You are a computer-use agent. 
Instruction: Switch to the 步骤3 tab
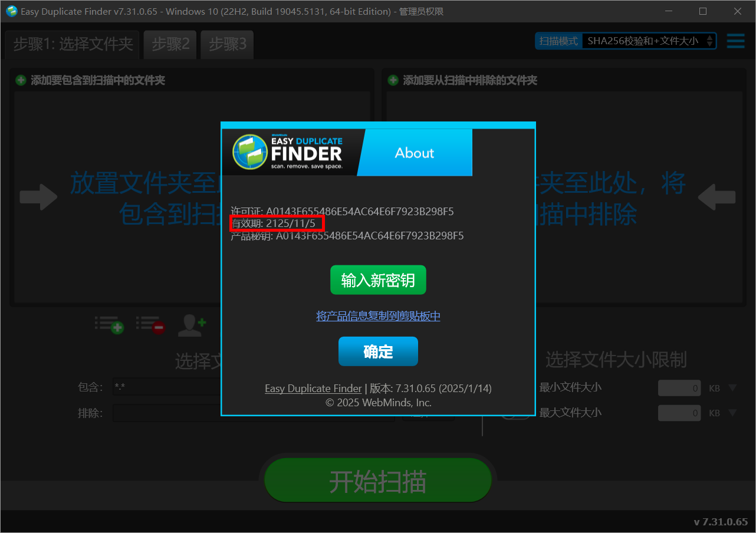pos(227,44)
